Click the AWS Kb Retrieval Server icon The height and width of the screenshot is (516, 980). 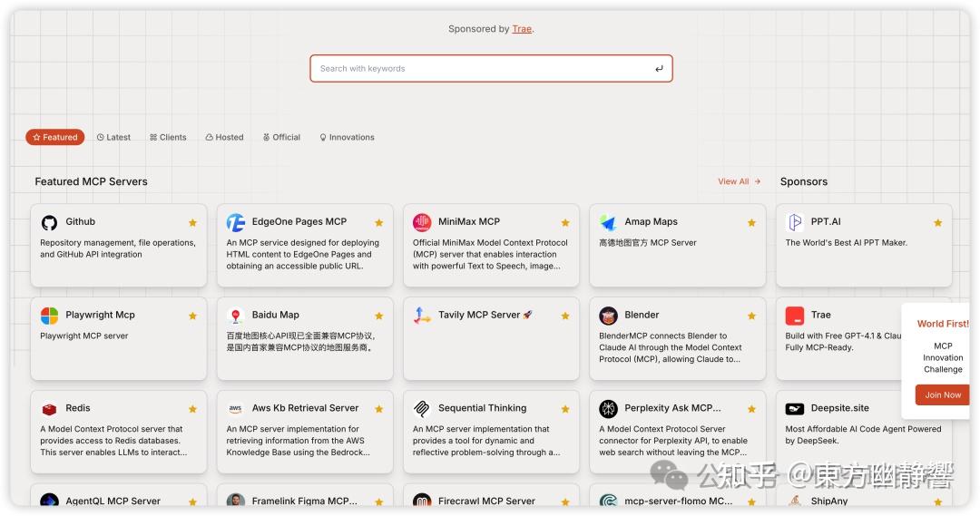pos(236,409)
